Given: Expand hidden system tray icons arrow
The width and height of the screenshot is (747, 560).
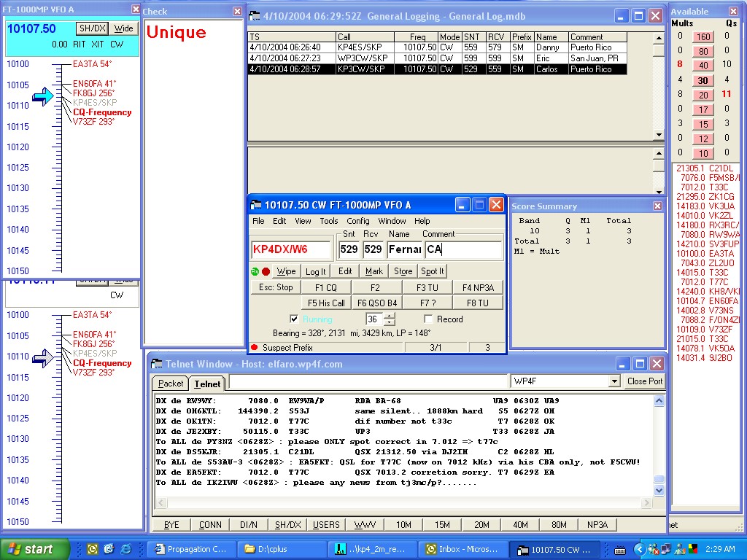Looking at the screenshot, I should [639, 549].
